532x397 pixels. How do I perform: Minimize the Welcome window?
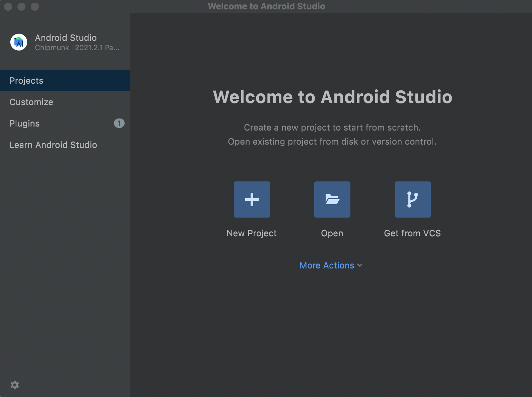click(21, 7)
